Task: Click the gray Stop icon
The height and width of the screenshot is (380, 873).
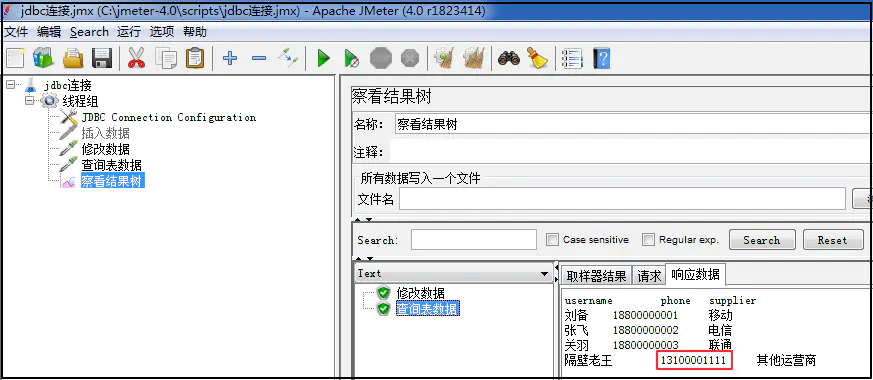Action: pos(381,58)
